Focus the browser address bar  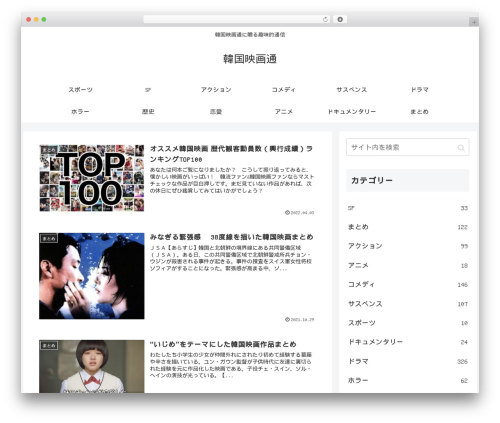(236, 19)
